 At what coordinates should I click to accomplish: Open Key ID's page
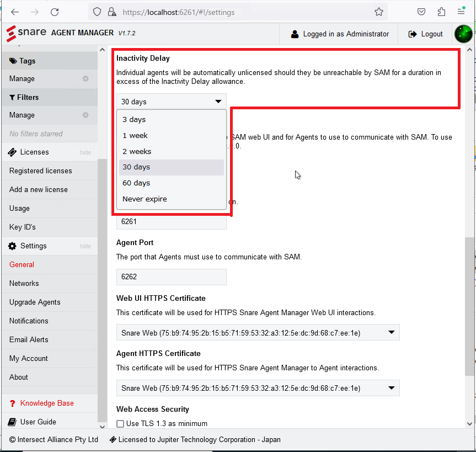pyautogui.click(x=50, y=227)
